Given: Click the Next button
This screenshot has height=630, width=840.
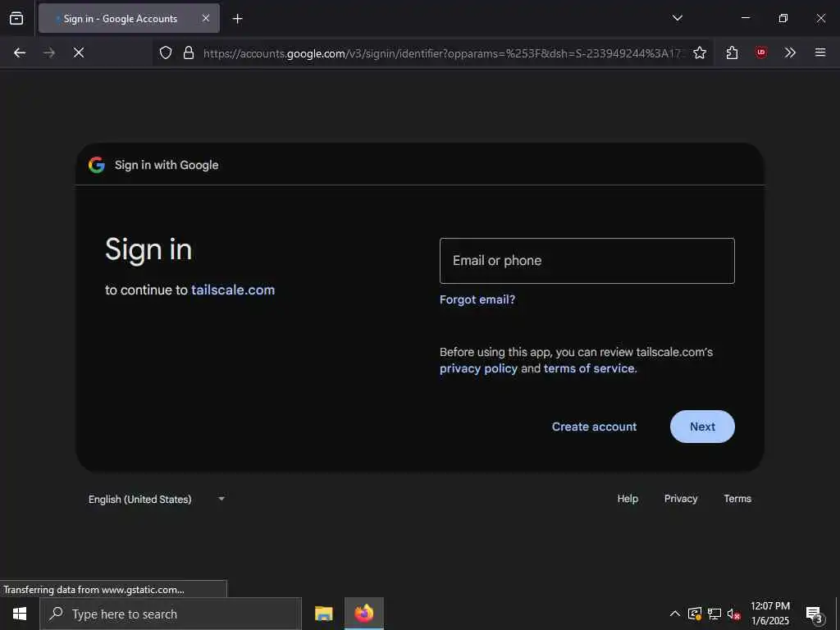Looking at the screenshot, I should (x=702, y=427).
